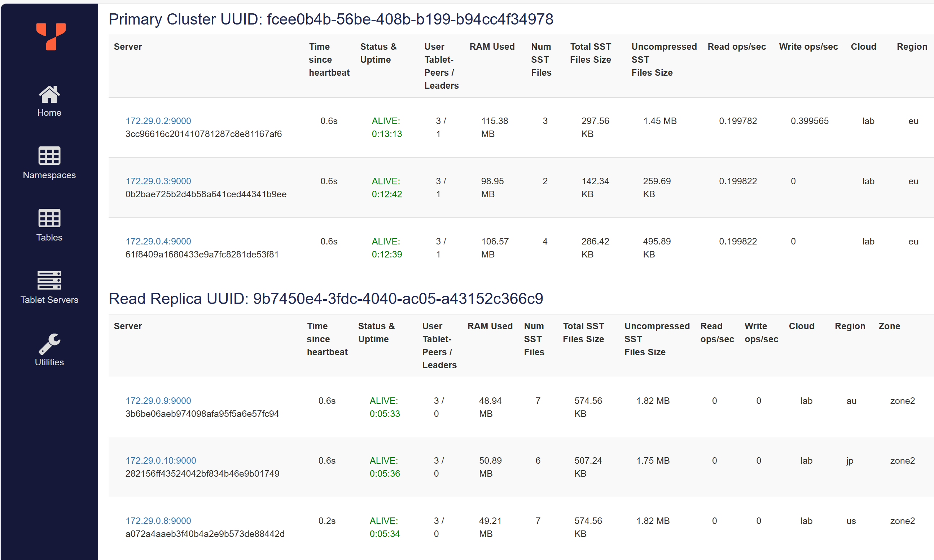Select the Home sidebar label
This screenshot has width=934, height=560.
click(x=49, y=113)
